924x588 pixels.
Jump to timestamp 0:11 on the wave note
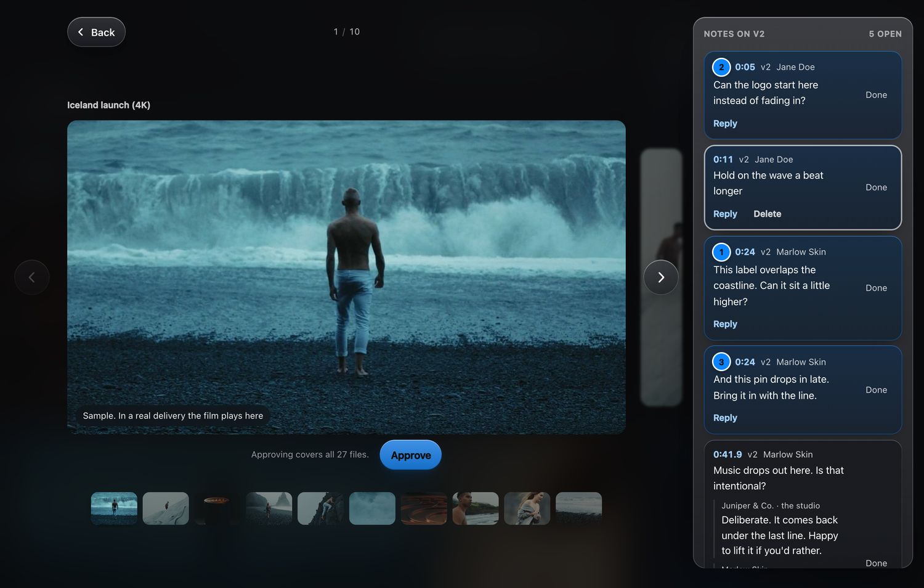pyautogui.click(x=723, y=160)
